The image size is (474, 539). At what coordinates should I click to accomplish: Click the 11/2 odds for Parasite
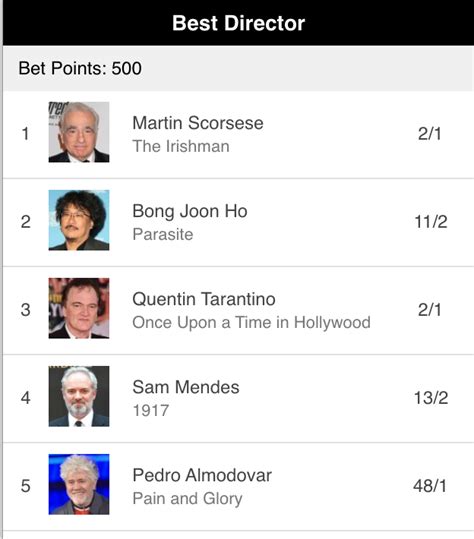[x=431, y=222]
